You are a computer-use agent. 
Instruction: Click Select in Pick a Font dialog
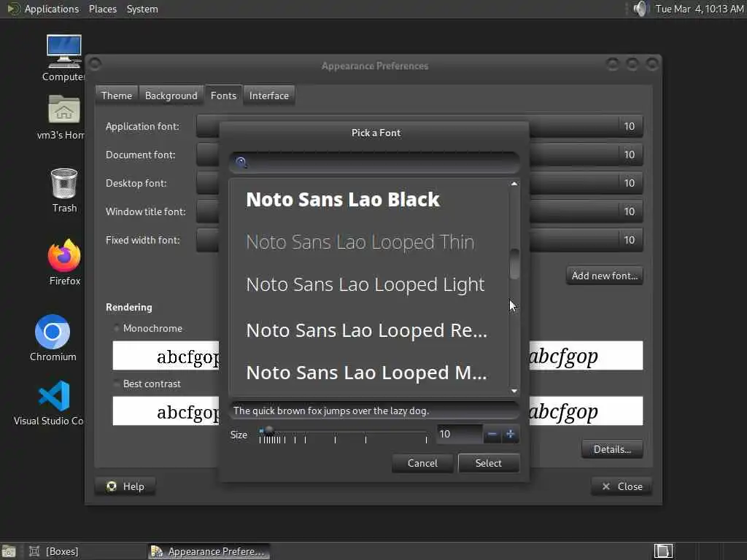click(488, 463)
